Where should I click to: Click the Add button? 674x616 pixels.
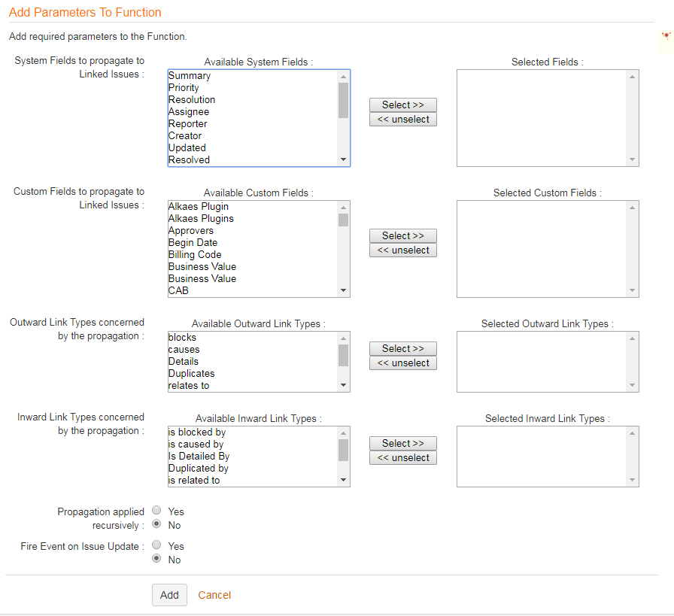(x=169, y=595)
